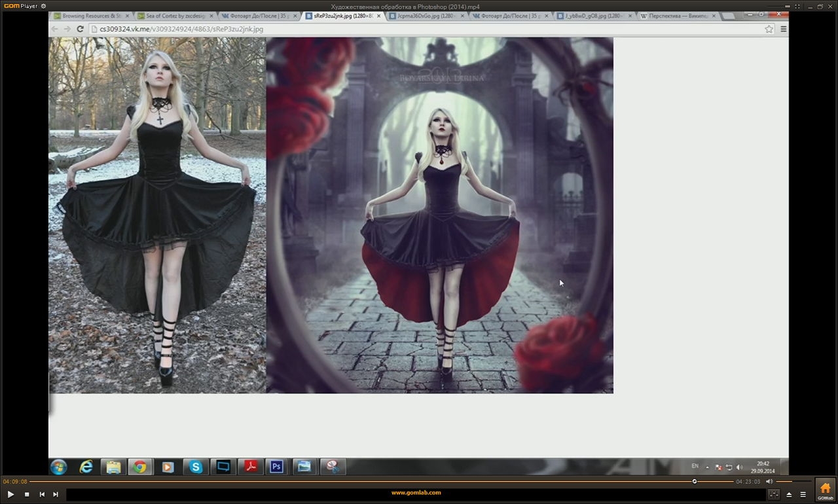Open GOM Player control panel equalizer icon

(774, 494)
